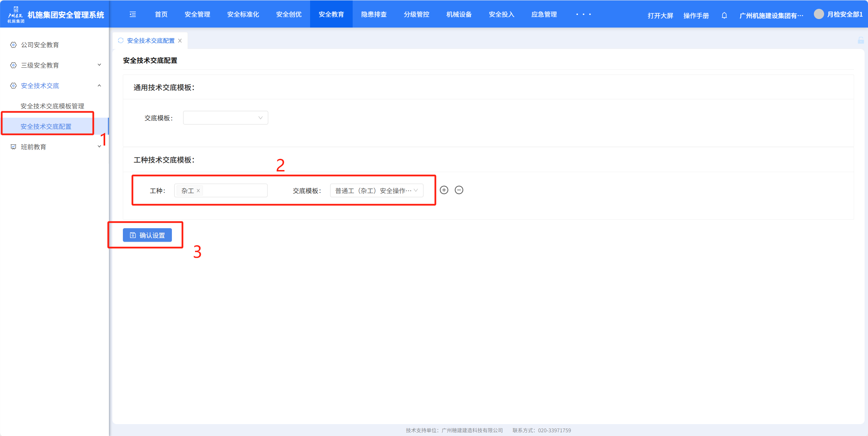Screen dimensions: 868x436
Task: Click the user avatar icon
Action: pos(819,14)
